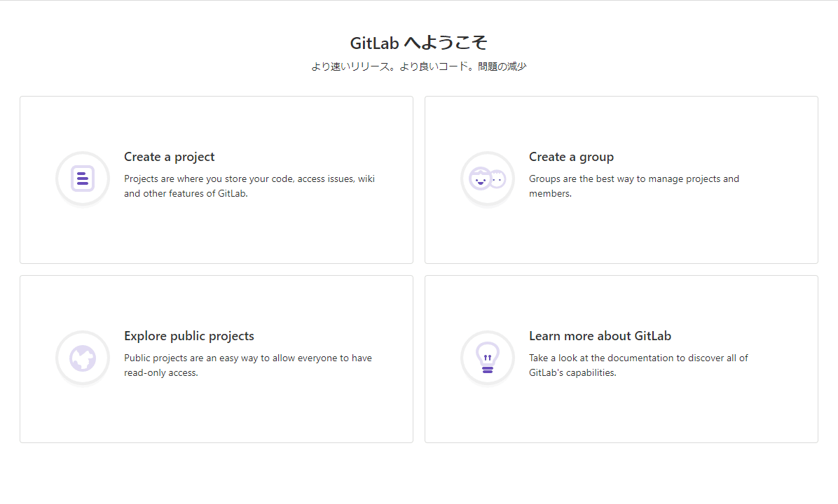Image resolution: width=838 pixels, height=504 pixels.
Task: Open the Learn more about GitLab heading
Action: [x=600, y=336]
